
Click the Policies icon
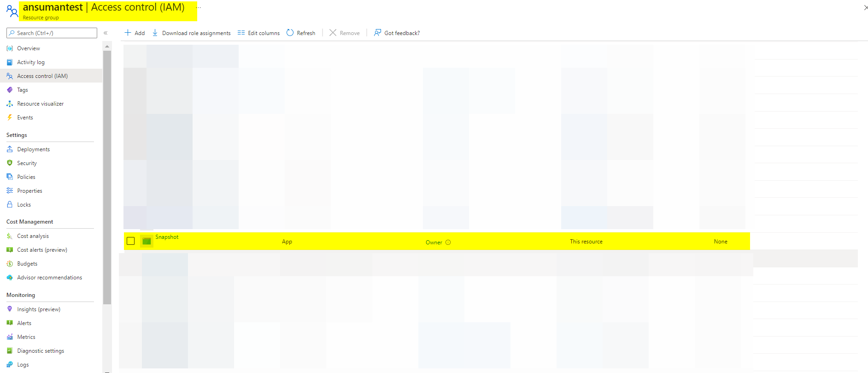10,177
